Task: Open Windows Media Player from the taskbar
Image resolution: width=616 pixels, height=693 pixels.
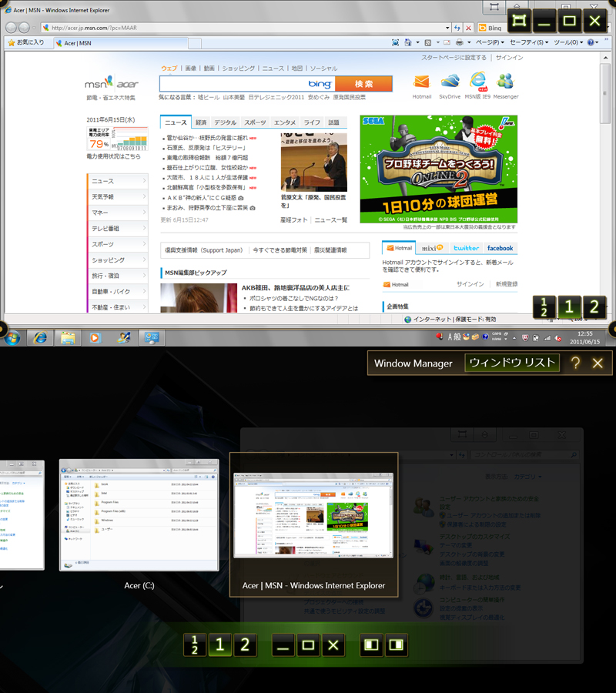Action: click(x=95, y=337)
